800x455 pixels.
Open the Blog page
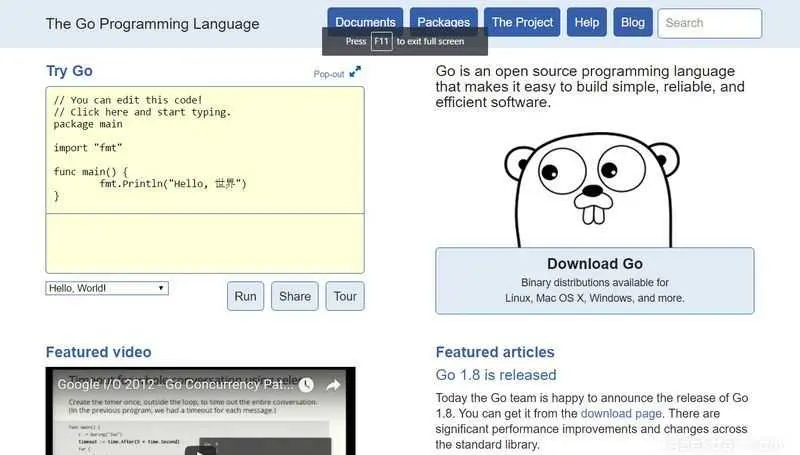[x=633, y=22]
